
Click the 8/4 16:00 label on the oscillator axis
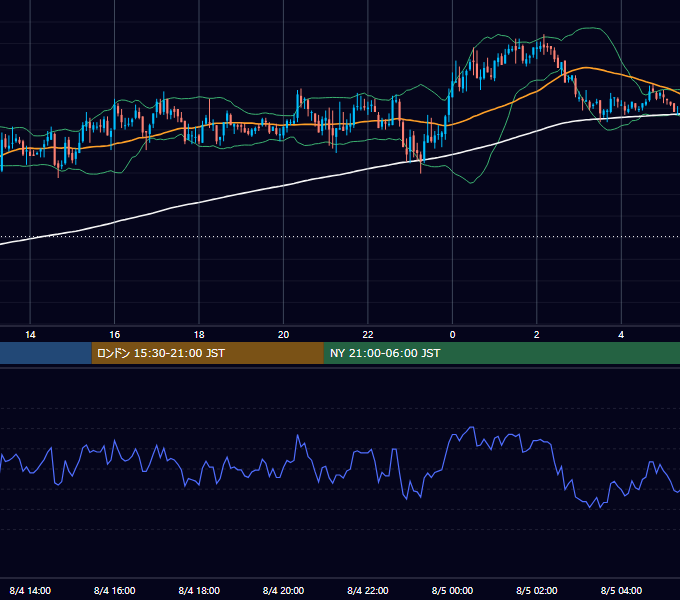(114, 590)
